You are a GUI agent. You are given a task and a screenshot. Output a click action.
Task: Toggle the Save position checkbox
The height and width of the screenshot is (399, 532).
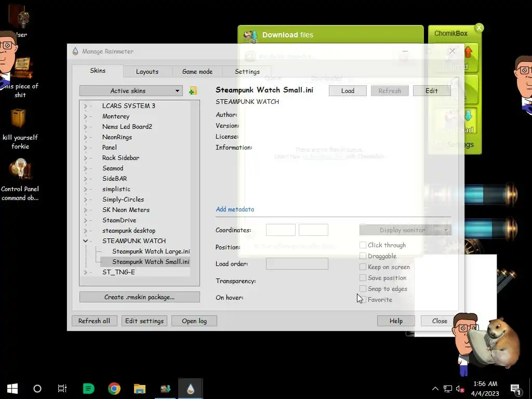pos(363,278)
